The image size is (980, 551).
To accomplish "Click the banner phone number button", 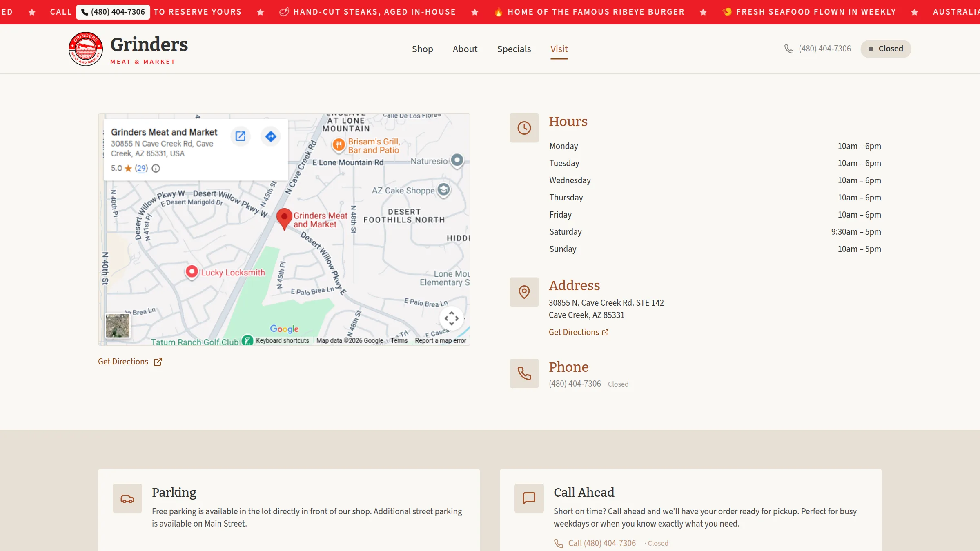I will click(113, 12).
